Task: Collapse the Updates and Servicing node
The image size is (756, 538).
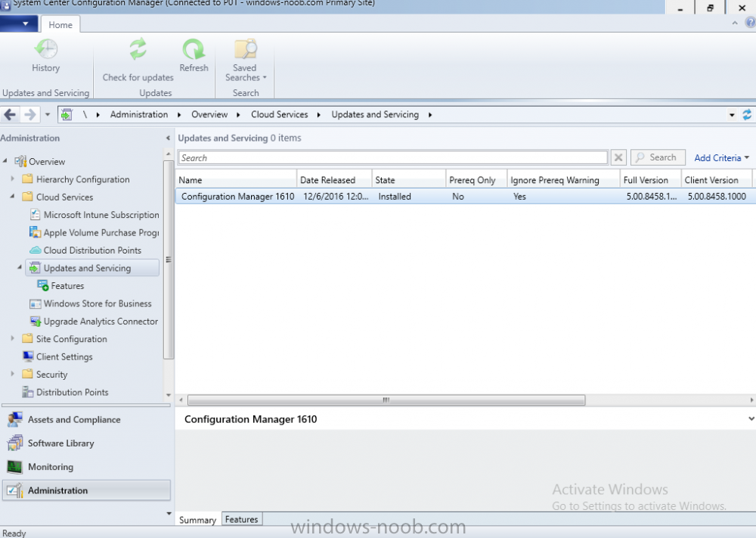Action: (20, 267)
